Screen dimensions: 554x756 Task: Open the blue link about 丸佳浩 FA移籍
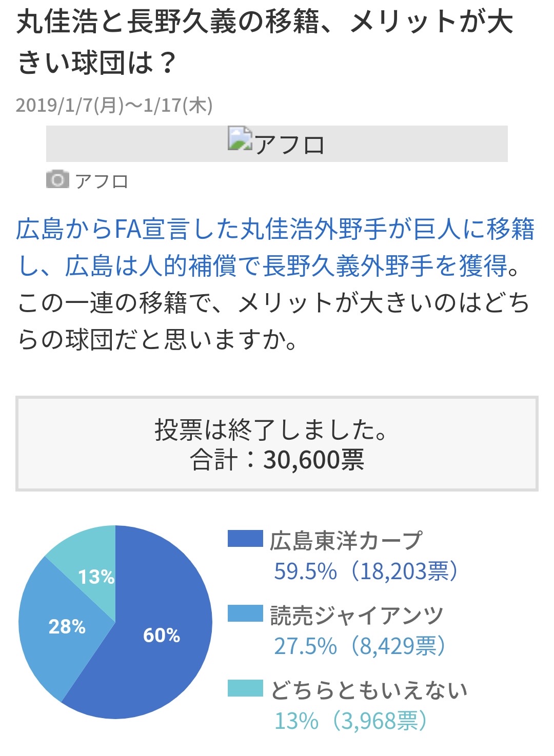tap(275, 247)
